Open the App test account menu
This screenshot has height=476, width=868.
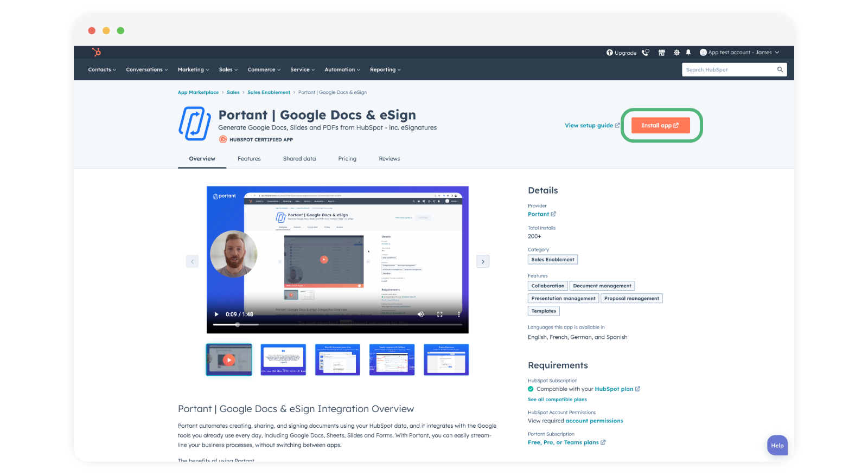[739, 53]
